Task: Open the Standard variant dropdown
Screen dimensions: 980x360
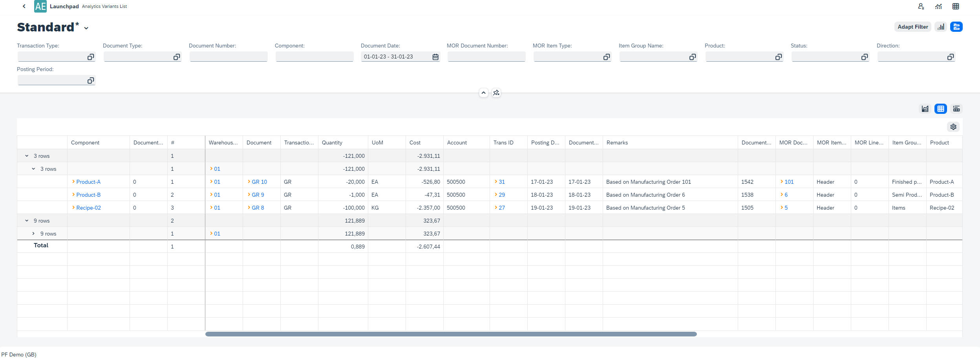Action: [x=86, y=28]
